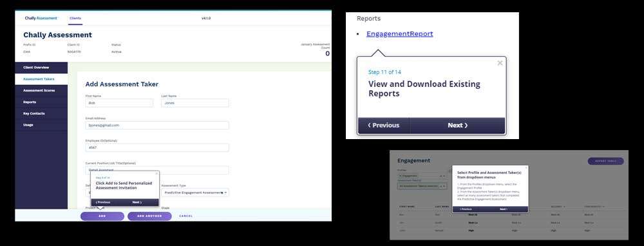Open the Clients tab in the top bar
Viewport: 644px width, 246px height.
[75, 18]
